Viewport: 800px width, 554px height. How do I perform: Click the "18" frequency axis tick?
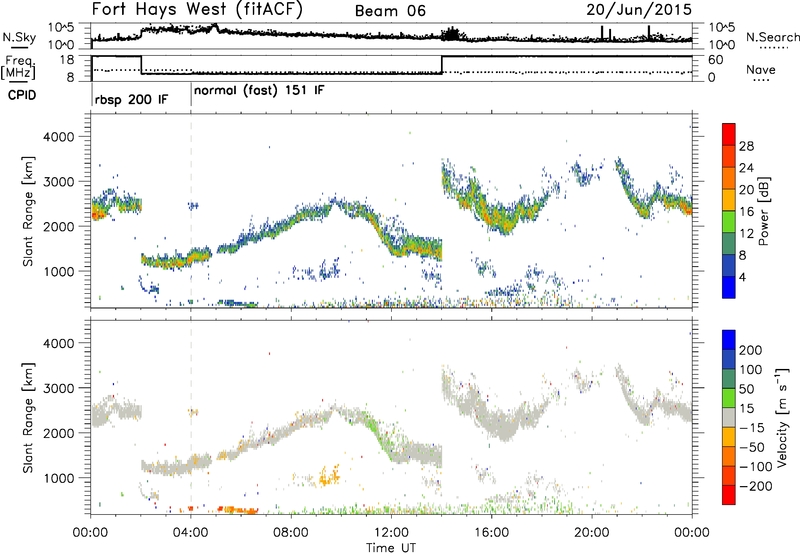(x=67, y=60)
